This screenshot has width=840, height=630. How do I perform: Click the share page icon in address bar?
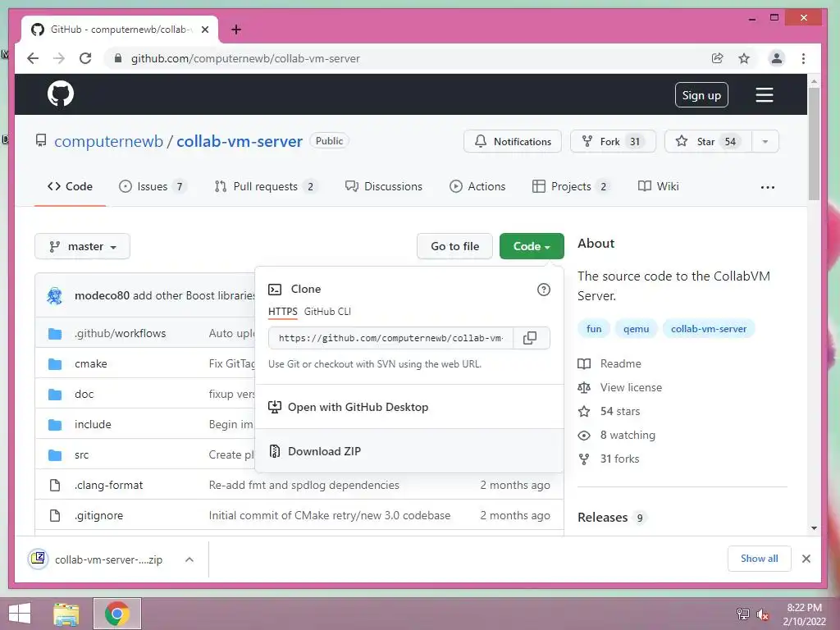point(717,58)
